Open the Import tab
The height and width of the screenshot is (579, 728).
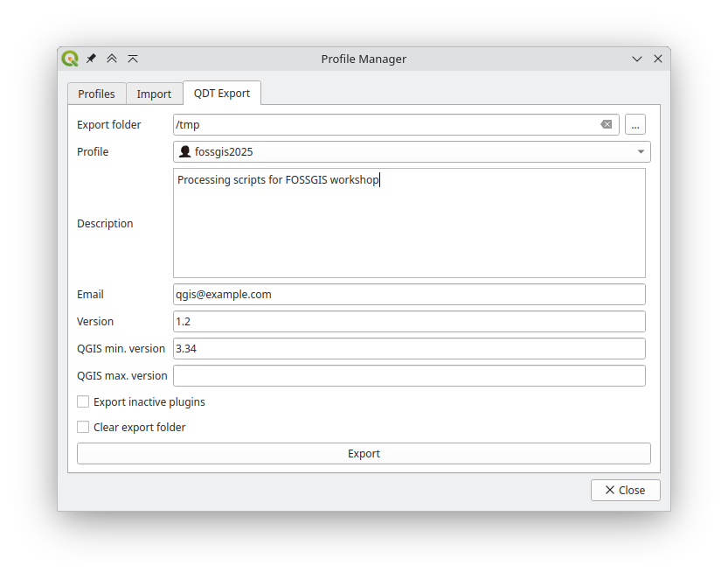[x=154, y=94]
